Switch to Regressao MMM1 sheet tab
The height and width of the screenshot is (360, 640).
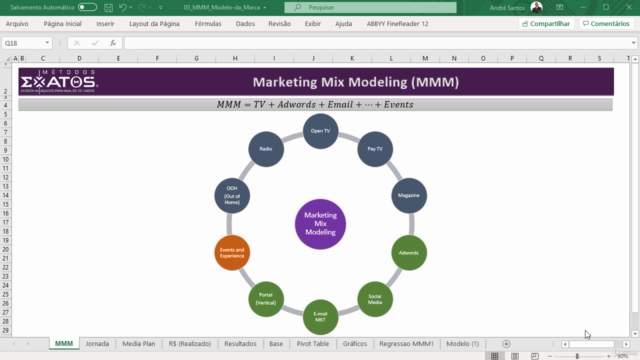pyautogui.click(x=407, y=344)
